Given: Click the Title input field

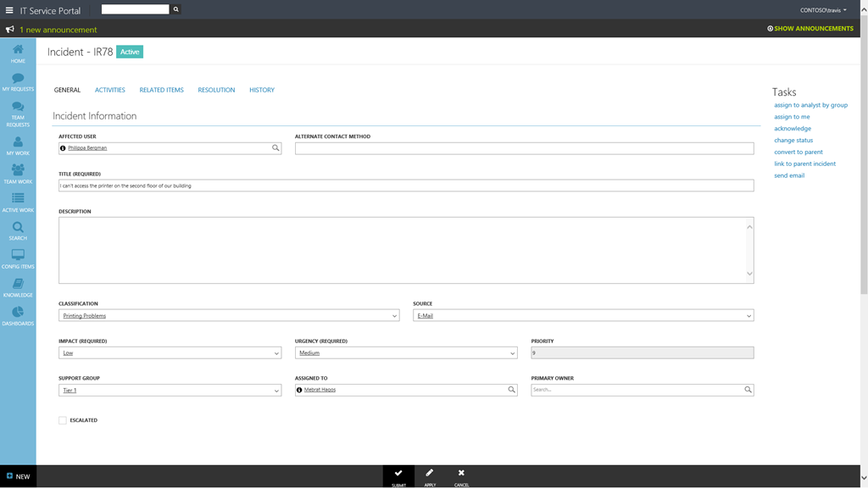Looking at the screenshot, I should click(x=406, y=186).
